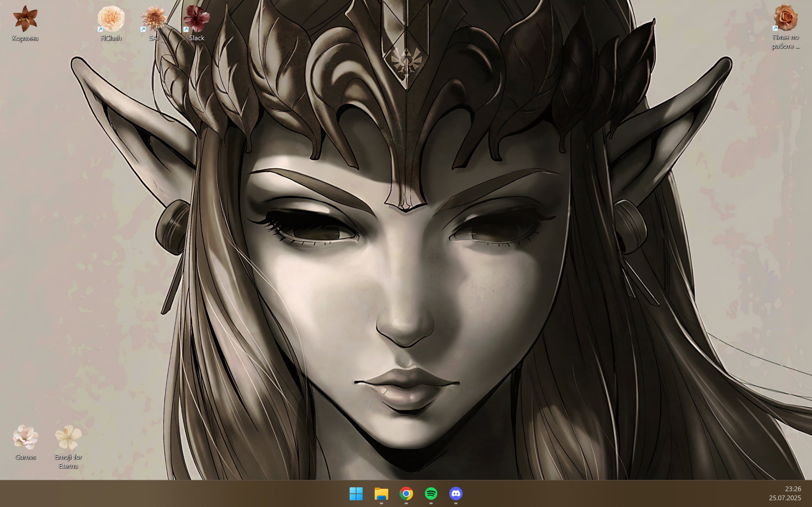This screenshot has width=812, height=507.
Task: Click the План по работе text label
Action: tap(785, 42)
